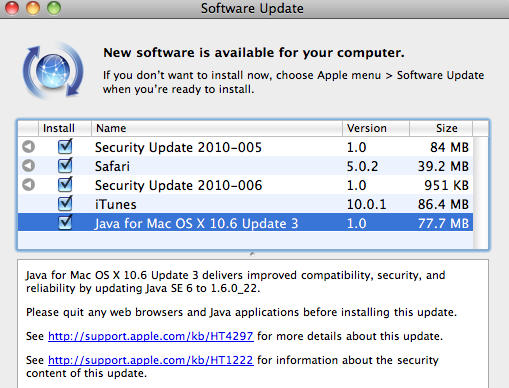509x388 pixels.
Task: Select the iTunes update row
Action: tap(245, 204)
